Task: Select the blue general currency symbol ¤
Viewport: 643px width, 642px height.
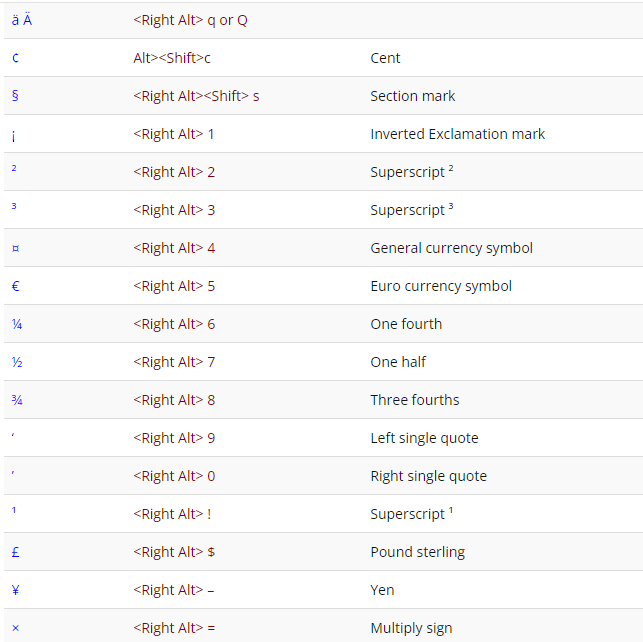Action: tap(15, 248)
